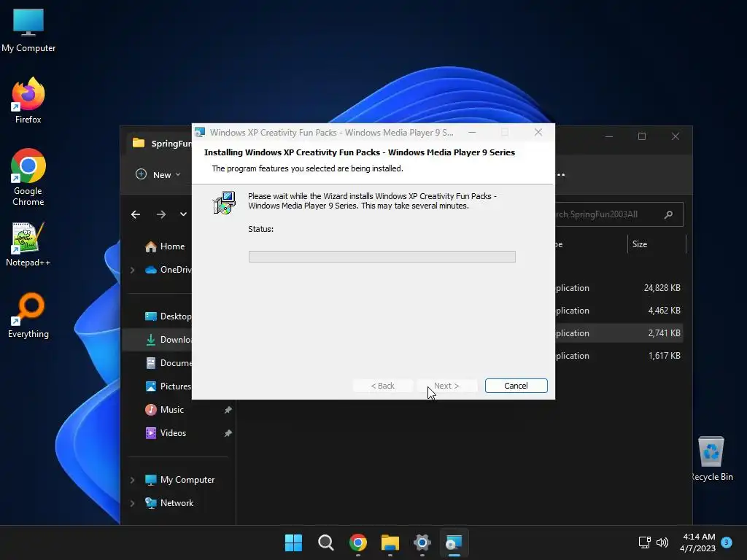Screen dimensions: 747x560
Task: Launch Firefox from the desktop
Action: (x=28, y=101)
